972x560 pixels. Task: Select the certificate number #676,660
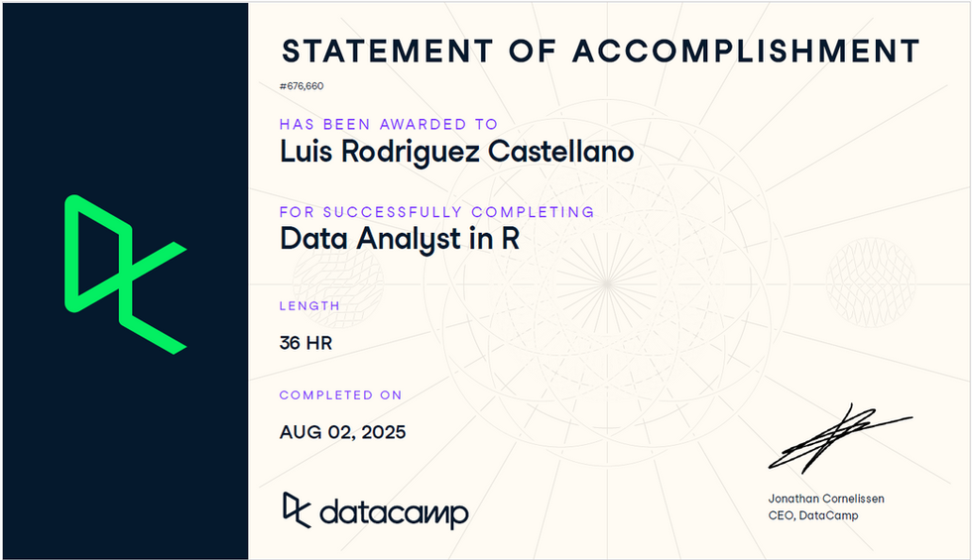pos(302,86)
